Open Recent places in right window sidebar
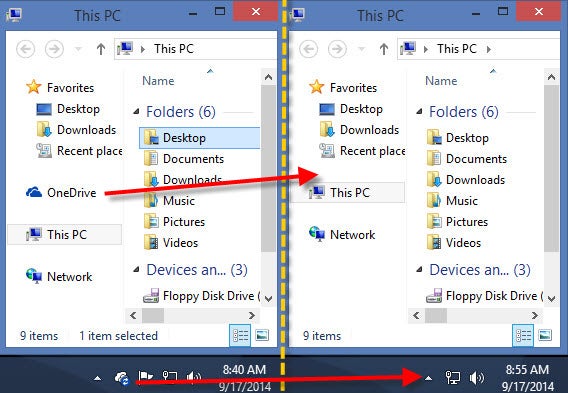 362,151
